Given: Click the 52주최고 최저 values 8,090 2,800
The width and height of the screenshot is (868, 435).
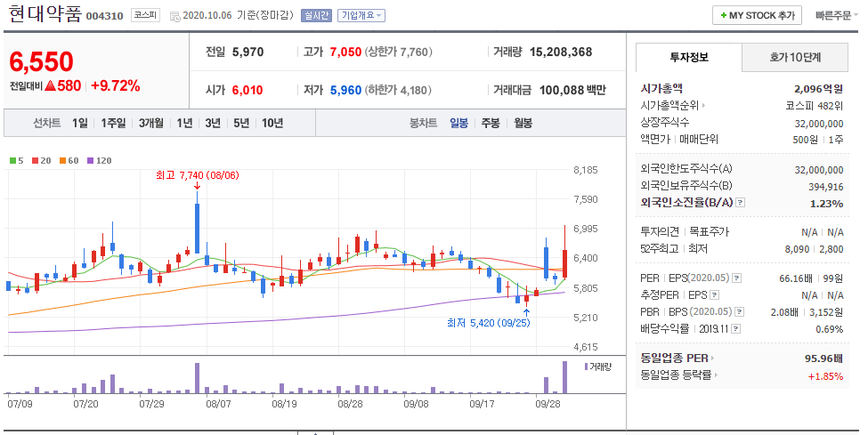Looking at the screenshot, I should (x=814, y=249).
